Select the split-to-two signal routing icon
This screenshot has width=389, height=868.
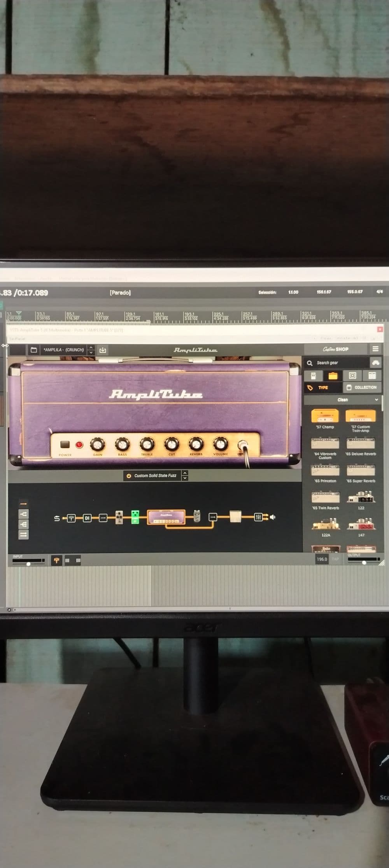pos(24,514)
